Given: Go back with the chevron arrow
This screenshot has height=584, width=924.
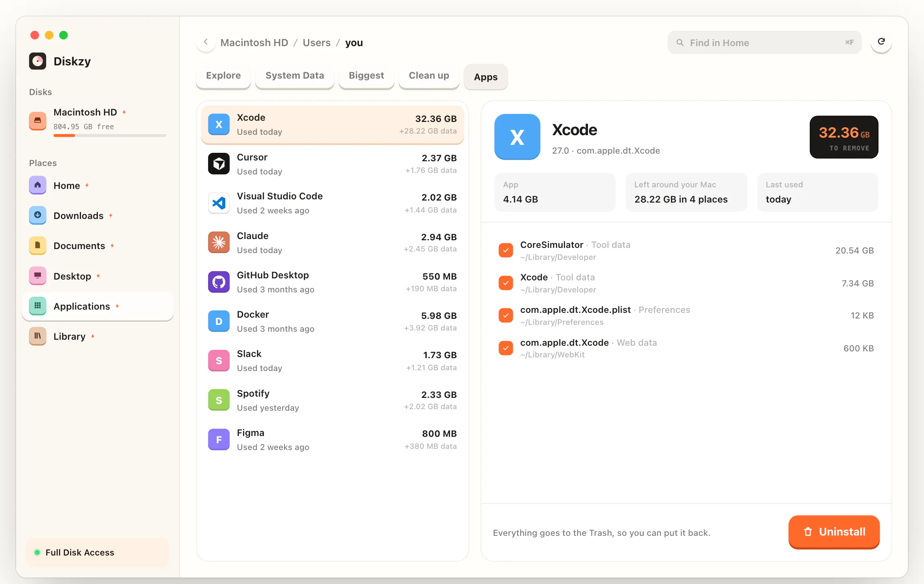Looking at the screenshot, I should point(206,42).
